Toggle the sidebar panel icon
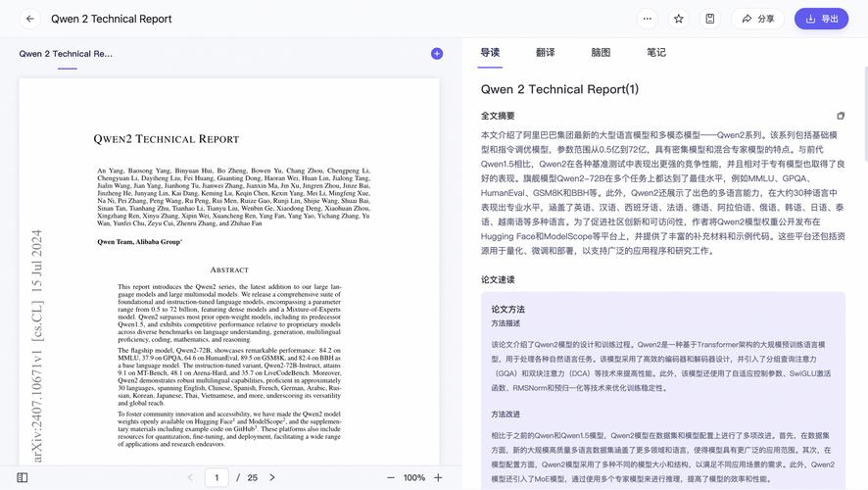This screenshot has width=868, height=490. pyautogui.click(x=23, y=477)
